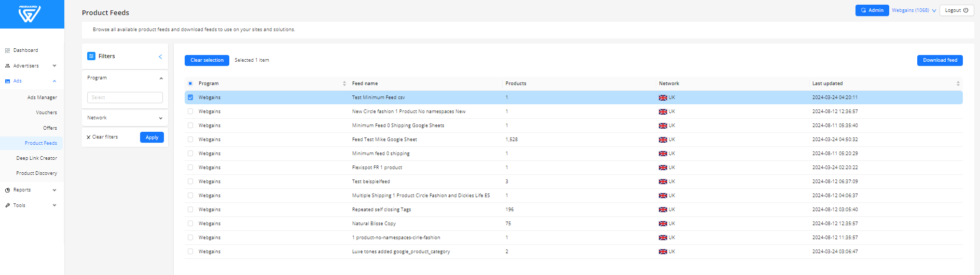Go to Ads Manager menu item
Screen dimensions: 980x275
pos(42,98)
